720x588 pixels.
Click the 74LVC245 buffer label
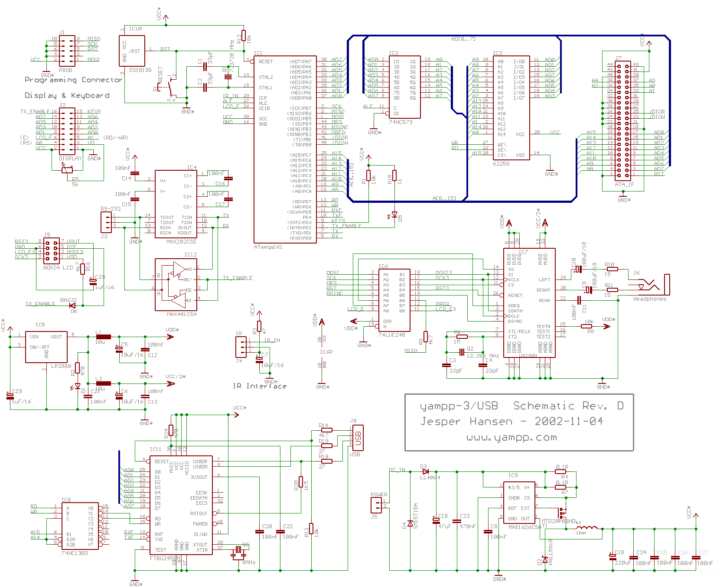(391, 335)
